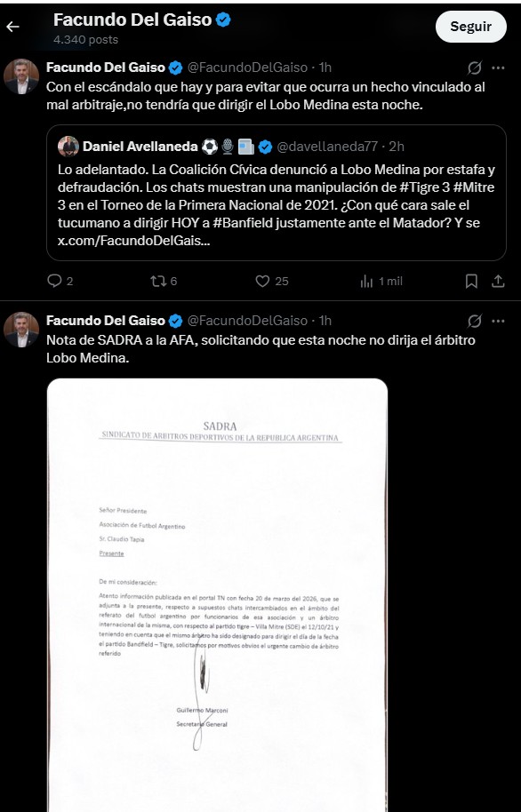Open Daniel Avellaneda quoted post
The image size is (521, 812).
coord(277,193)
